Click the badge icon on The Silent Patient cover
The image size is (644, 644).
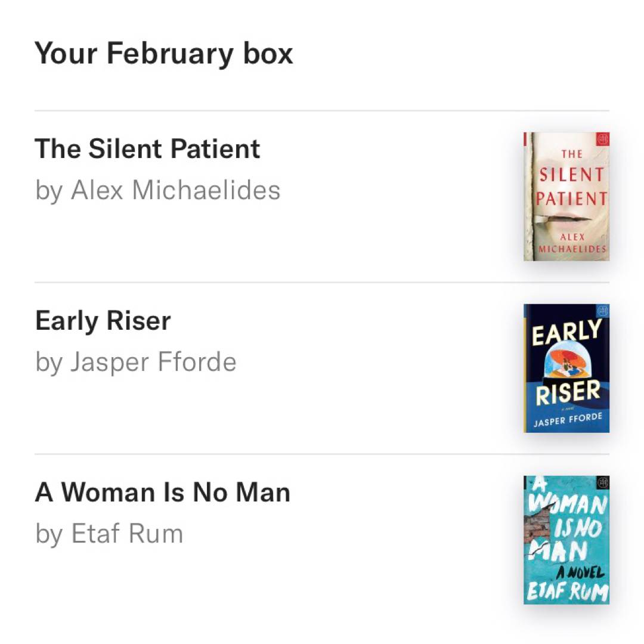click(602, 140)
